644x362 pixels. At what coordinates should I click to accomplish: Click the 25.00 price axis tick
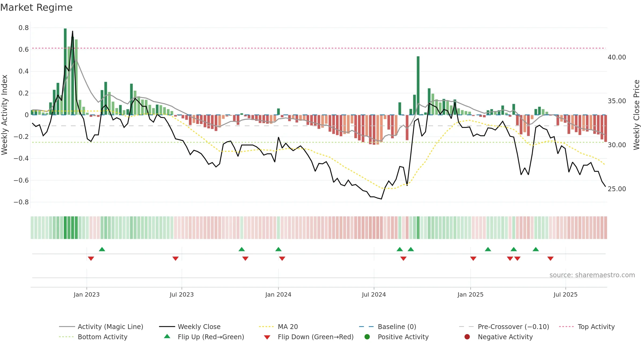(x=617, y=189)
